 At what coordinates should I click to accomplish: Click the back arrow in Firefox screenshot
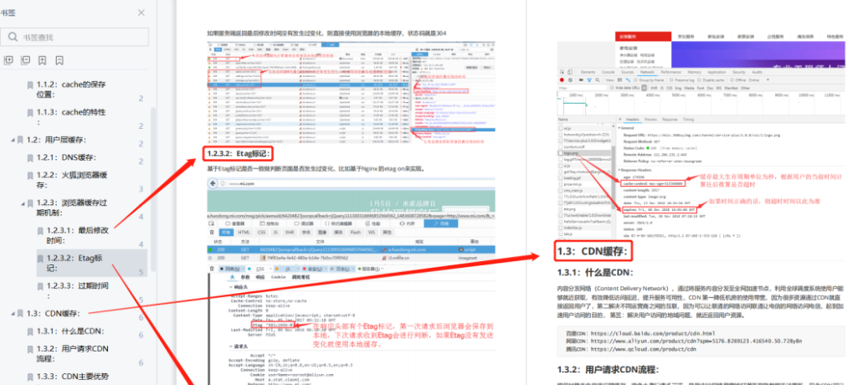pos(213,183)
